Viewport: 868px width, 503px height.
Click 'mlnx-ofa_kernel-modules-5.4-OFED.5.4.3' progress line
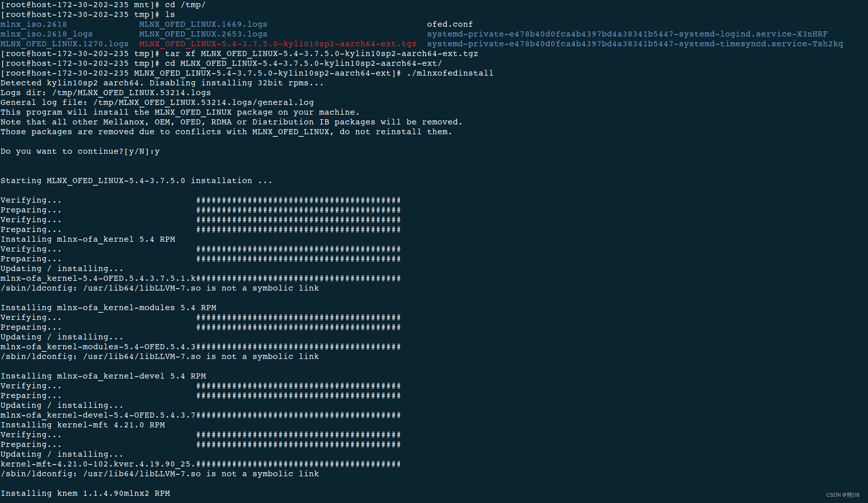pos(201,347)
